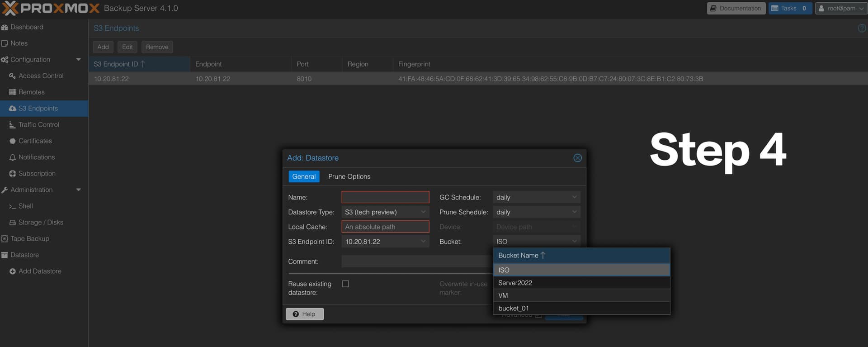Image resolution: width=868 pixels, height=347 pixels.
Task: Click the help question mark icon top right
Action: [862, 28]
